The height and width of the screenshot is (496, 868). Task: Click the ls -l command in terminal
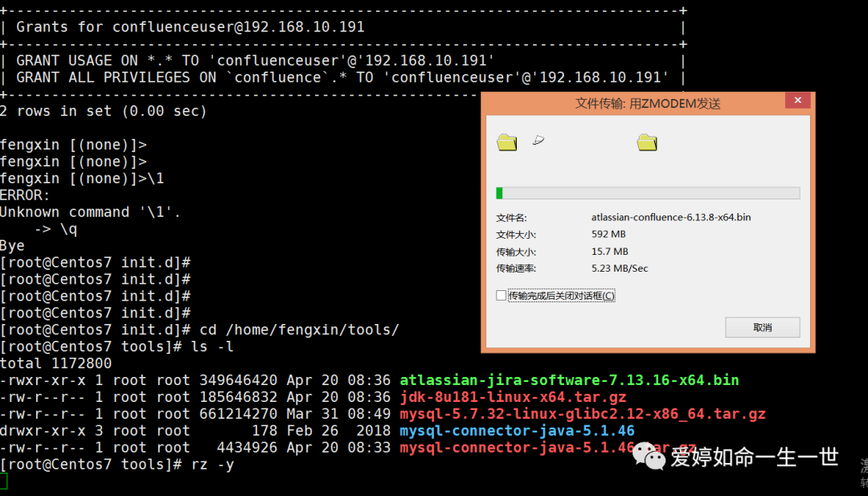(x=212, y=346)
